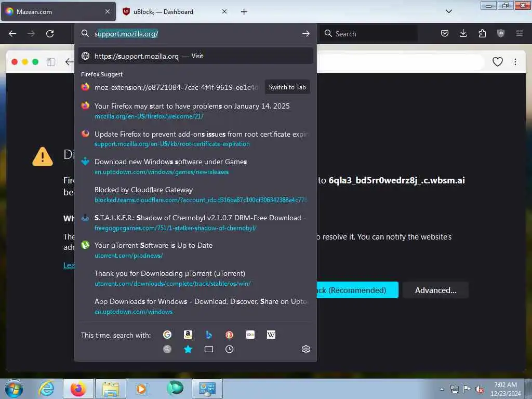Click the Go arrow in the address bar

pyautogui.click(x=305, y=34)
